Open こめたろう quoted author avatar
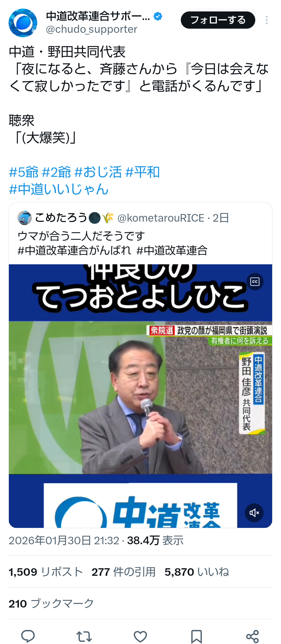 [24, 218]
